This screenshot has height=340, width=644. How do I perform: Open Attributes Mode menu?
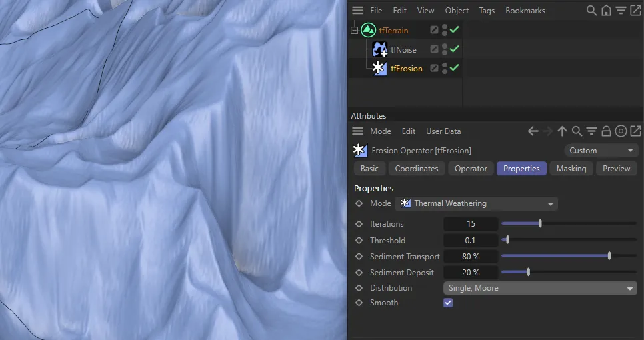380,131
